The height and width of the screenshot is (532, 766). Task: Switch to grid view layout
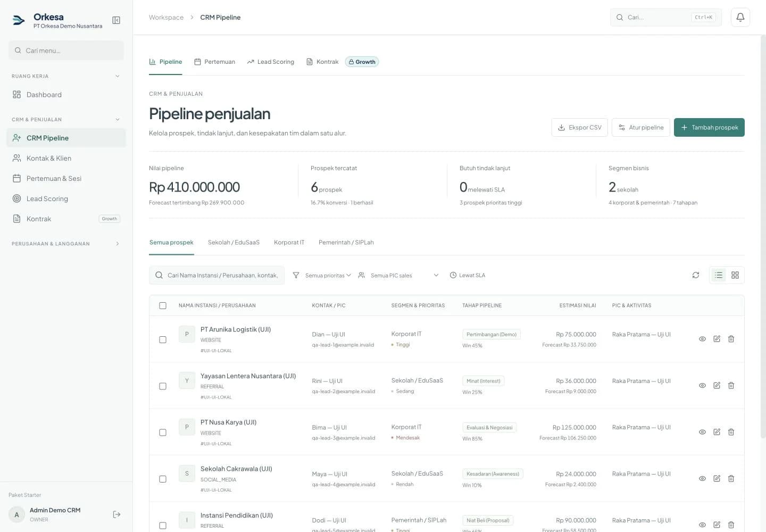pyautogui.click(x=735, y=275)
